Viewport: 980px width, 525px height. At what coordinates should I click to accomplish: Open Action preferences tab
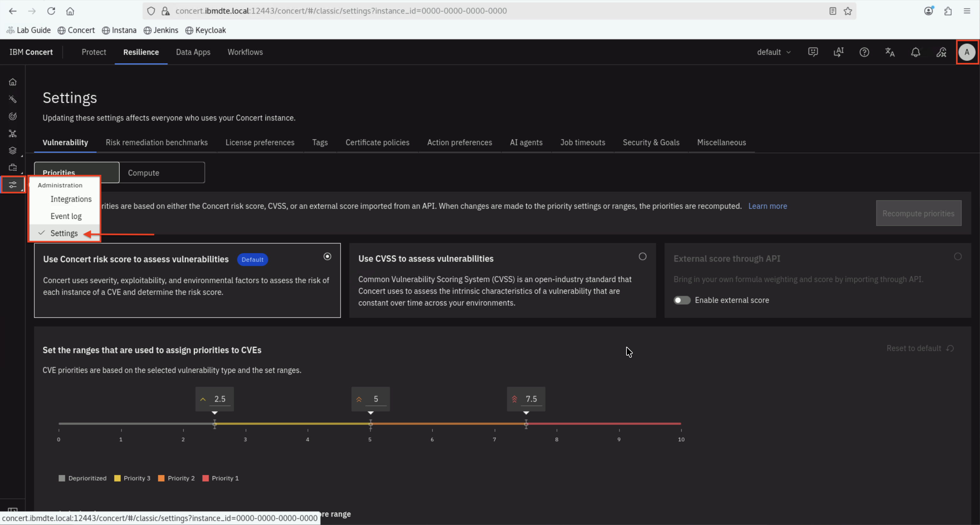pyautogui.click(x=459, y=142)
